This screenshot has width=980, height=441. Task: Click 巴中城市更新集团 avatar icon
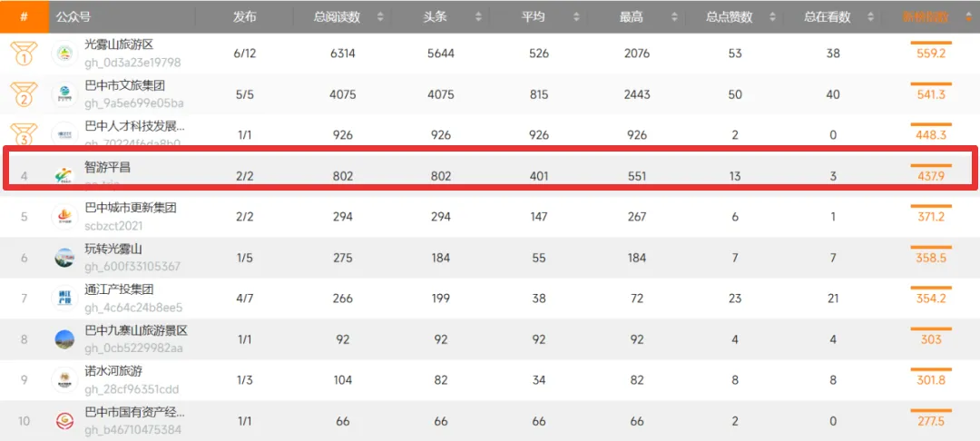[x=64, y=217]
